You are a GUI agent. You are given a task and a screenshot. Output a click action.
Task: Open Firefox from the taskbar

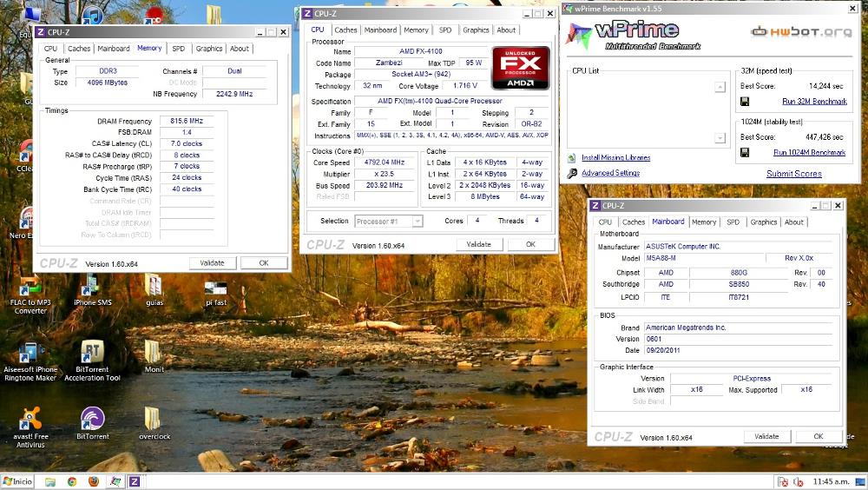[x=94, y=481]
